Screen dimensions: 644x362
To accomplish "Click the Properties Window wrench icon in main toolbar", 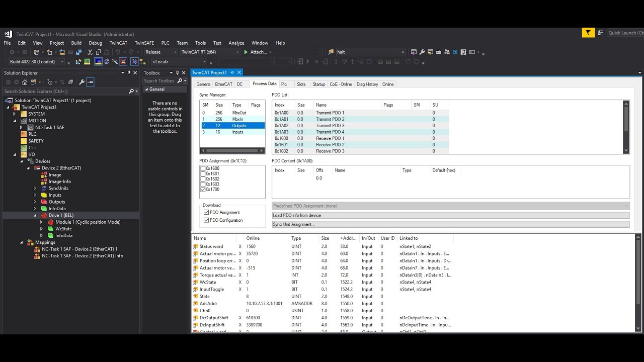I will coord(422,52).
